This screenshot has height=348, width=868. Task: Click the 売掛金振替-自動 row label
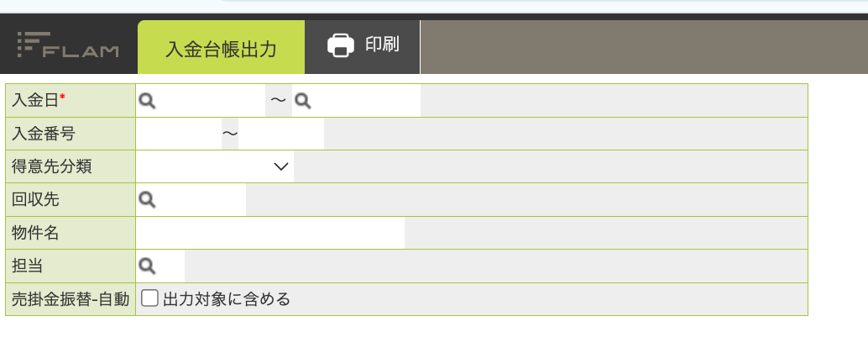click(71, 299)
